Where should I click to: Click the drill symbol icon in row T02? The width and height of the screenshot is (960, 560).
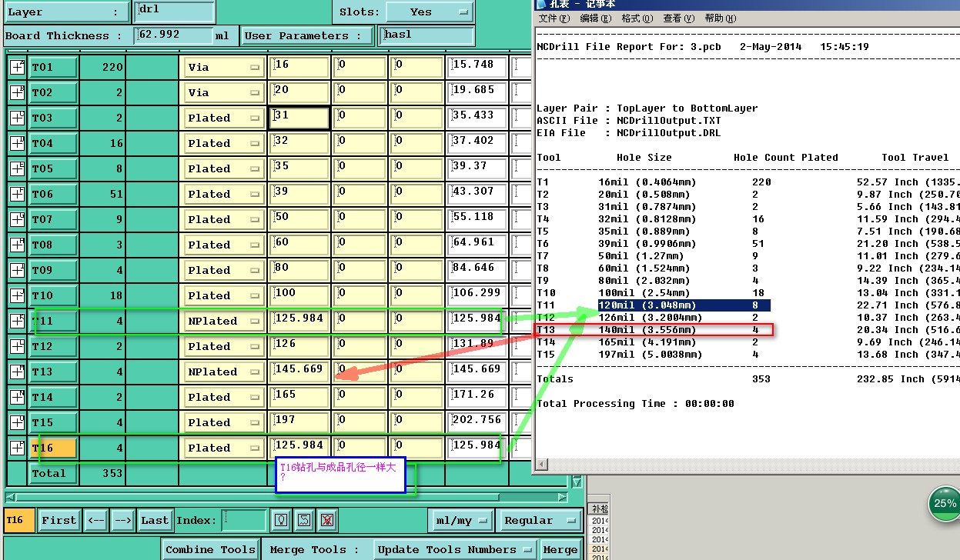pyautogui.click(x=17, y=93)
